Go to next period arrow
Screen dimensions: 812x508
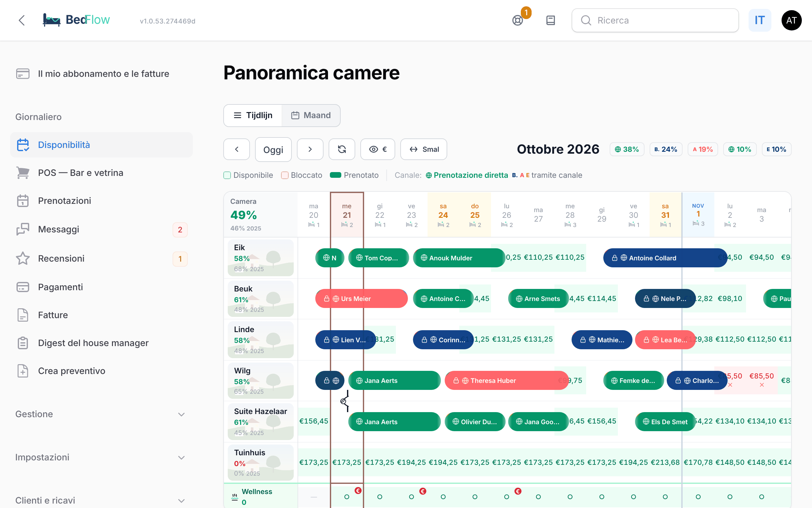pos(310,149)
